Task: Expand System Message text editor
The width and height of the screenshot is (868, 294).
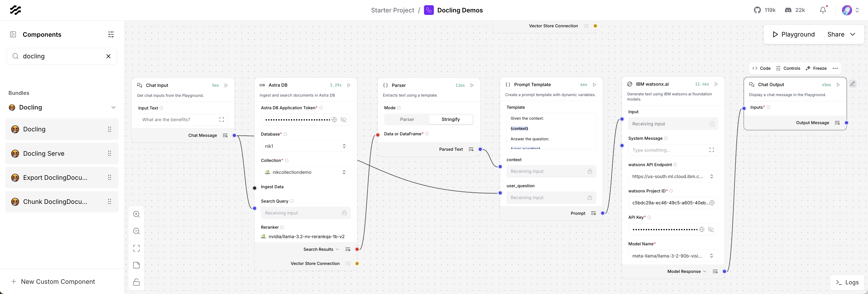Action: coord(712,150)
